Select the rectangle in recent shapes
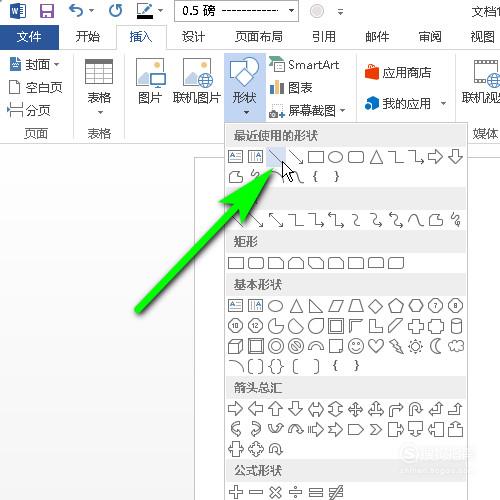 click(x=316, y=157)
